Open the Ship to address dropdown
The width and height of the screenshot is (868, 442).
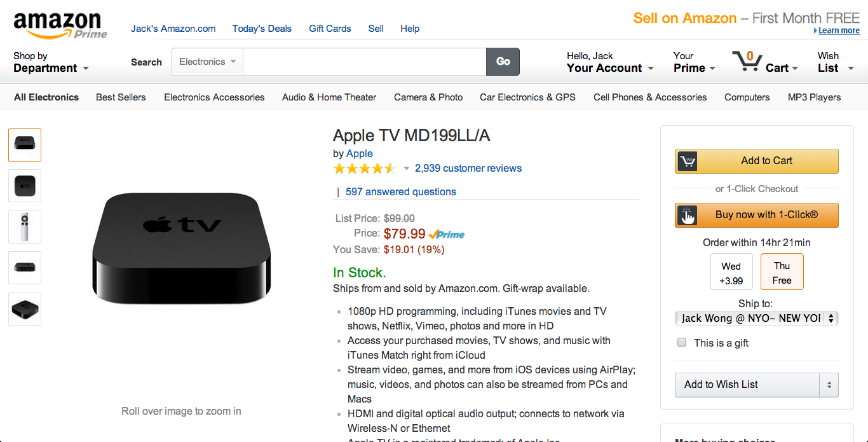757,318
